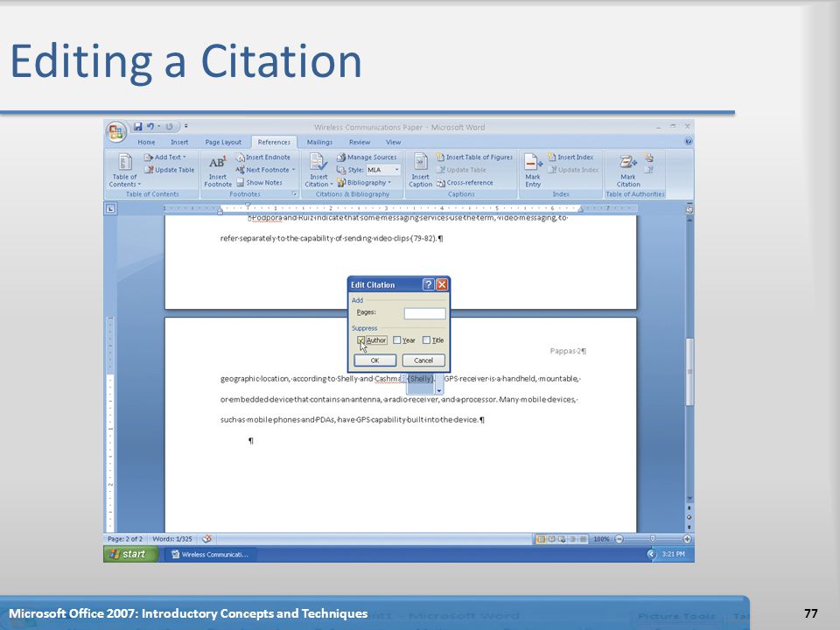Open the Insert Citation menu

point(318,171)
